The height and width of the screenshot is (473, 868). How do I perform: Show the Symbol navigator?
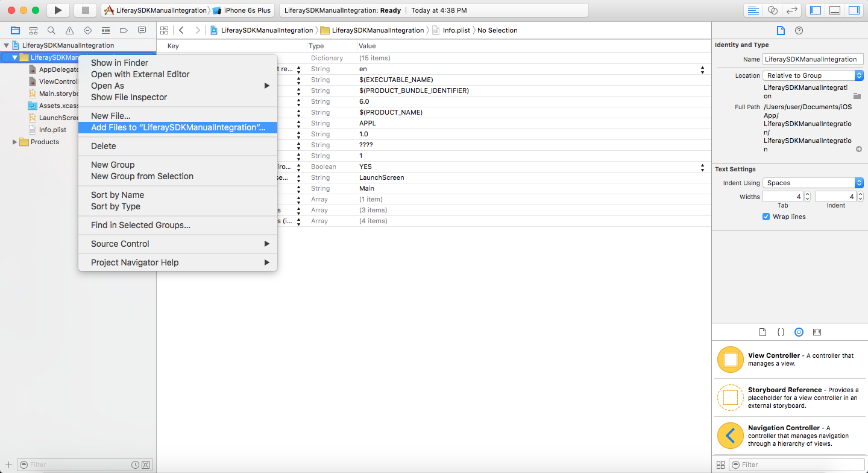[x=33, y=30]
